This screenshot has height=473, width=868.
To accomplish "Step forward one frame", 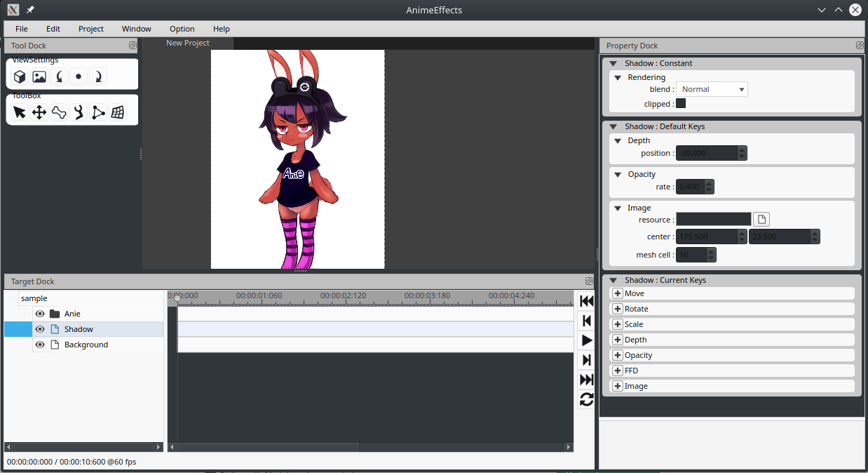I will [587, 360].
